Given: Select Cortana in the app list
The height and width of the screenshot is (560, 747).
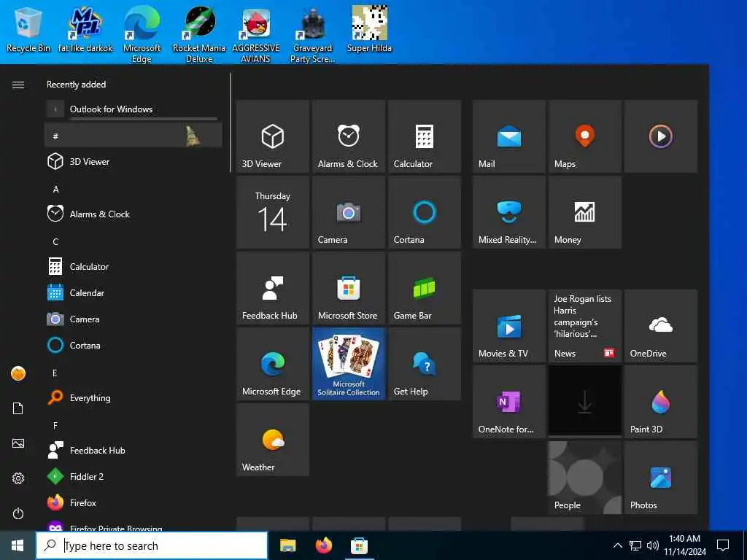Looking at the screenshot, I should (x=133, y=345).
